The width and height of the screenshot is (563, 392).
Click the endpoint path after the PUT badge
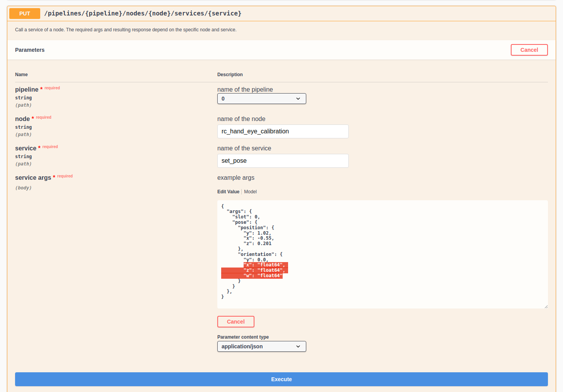tap(142, 13)
